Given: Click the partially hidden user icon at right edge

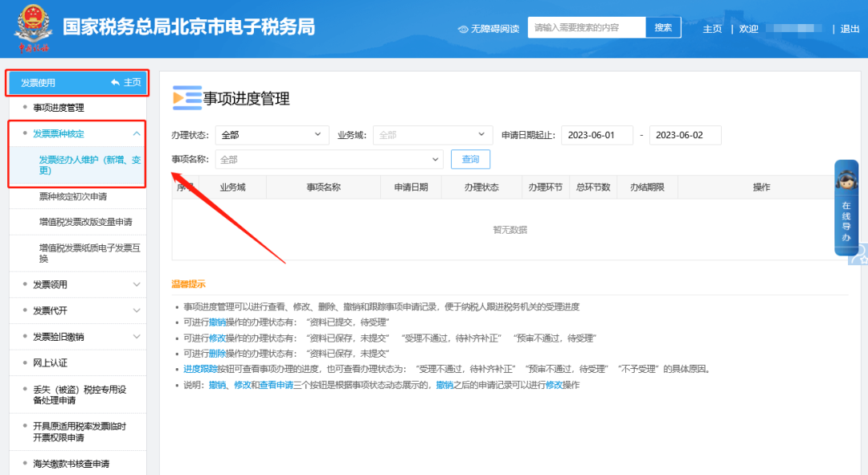Looking at the screenshot, I should tap(859, 256).
